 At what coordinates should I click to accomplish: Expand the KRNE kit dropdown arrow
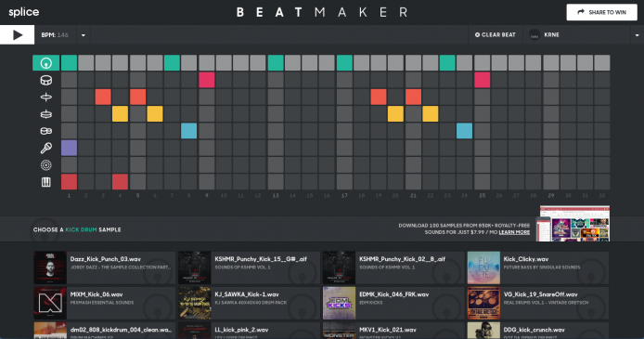point(637,35)
